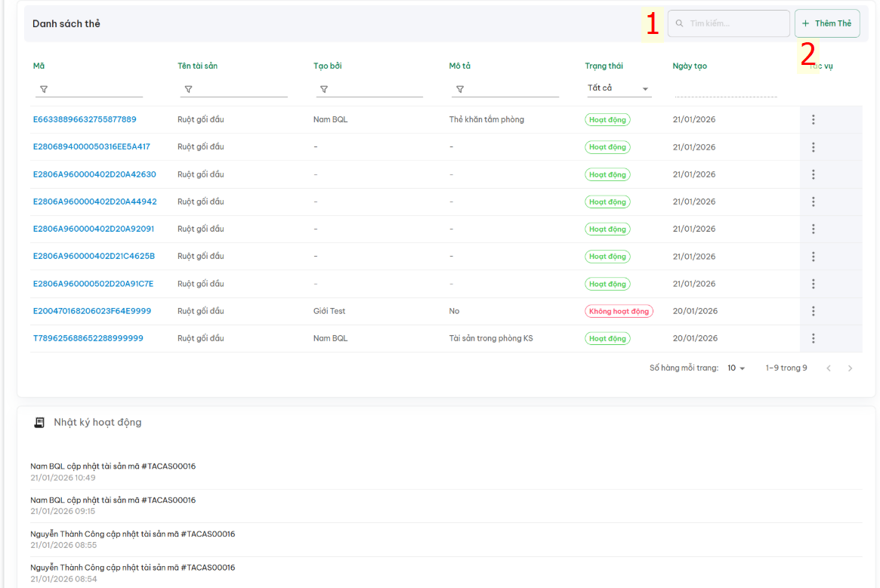
Task: Click three-dot menu for E200470168206023F64E9999
Action: (x=813, y=311)
